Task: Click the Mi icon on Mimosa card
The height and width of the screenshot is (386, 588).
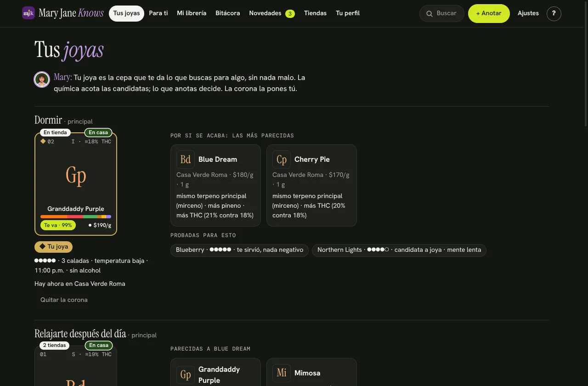Action: (x=282, y=373)
